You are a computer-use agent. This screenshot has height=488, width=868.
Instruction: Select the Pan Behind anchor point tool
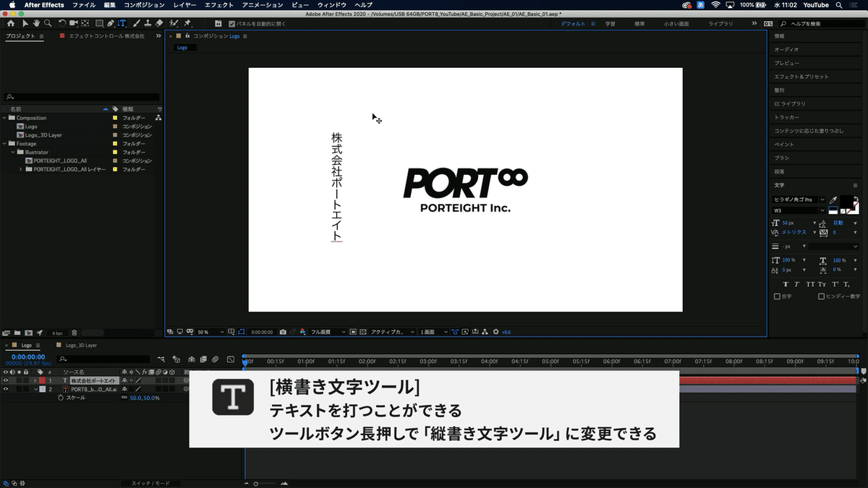[x=85, y=23]
